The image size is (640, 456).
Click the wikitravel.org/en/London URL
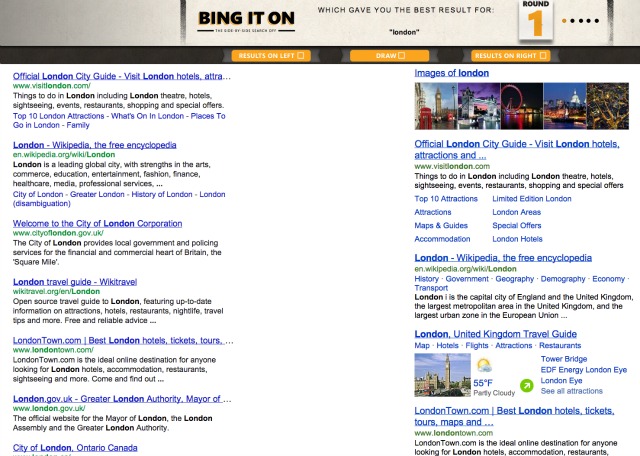56,291
